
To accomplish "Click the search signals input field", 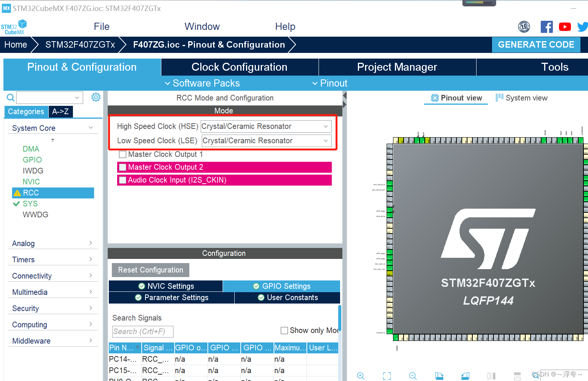I will [143, 331].
